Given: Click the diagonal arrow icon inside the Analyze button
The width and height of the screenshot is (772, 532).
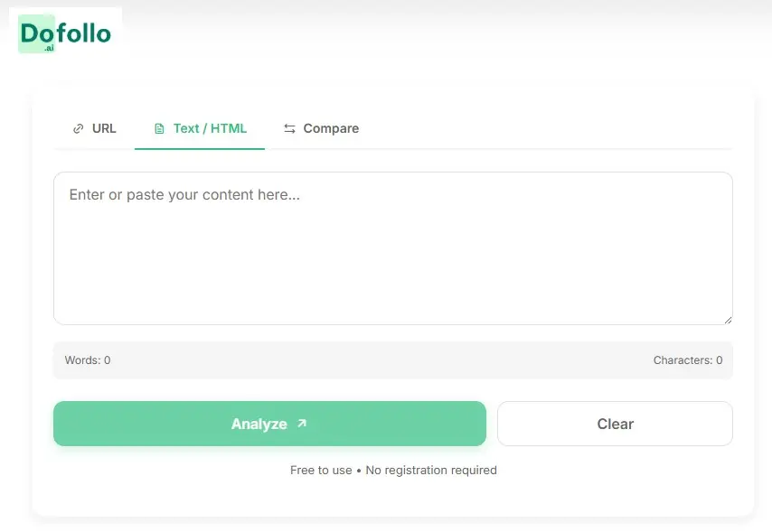Looking at the screenshot, I should pos(300,422).
